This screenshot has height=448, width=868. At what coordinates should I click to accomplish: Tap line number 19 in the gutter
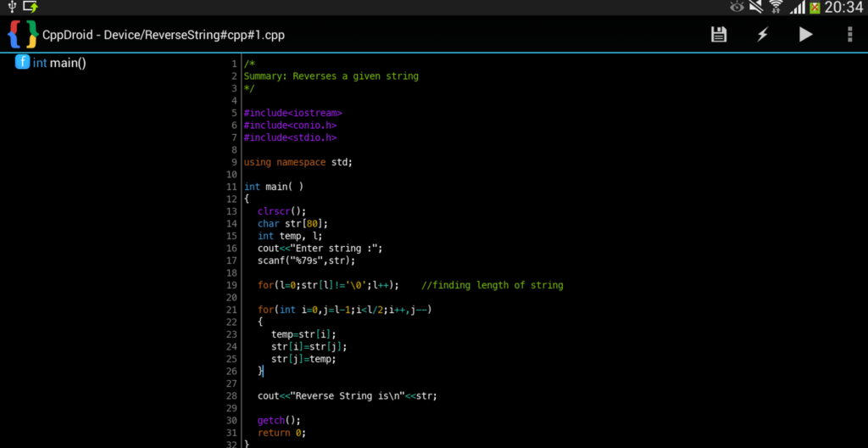pos(232,285)
